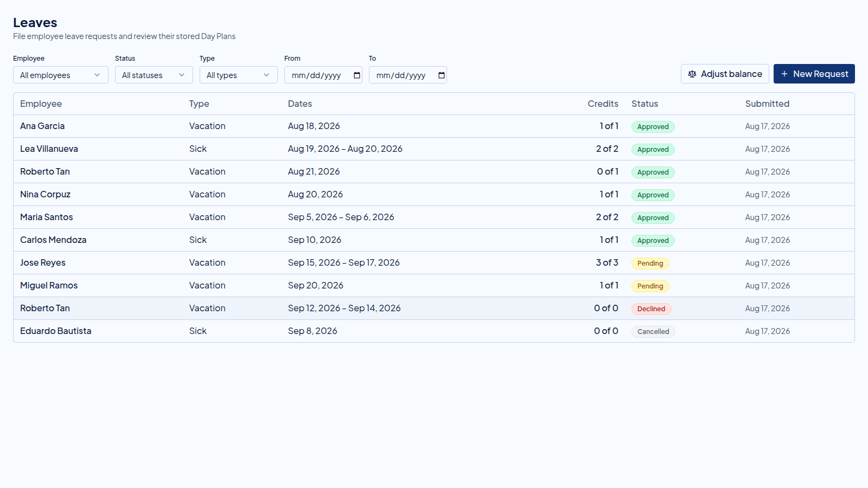Select Roberto Tan's declined request name
The image size is (868, 488).
tap(45, 308)
